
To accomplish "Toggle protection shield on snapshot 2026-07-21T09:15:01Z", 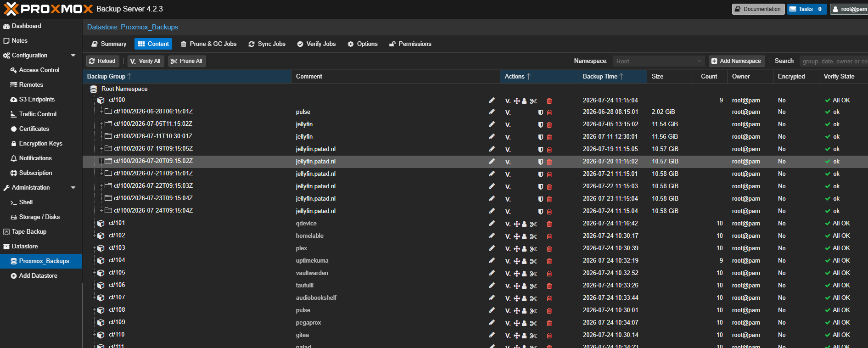I will (540, 174).
